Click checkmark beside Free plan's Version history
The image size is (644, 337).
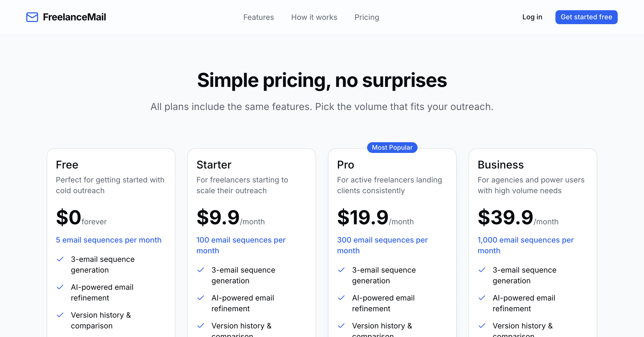point(60,315)
